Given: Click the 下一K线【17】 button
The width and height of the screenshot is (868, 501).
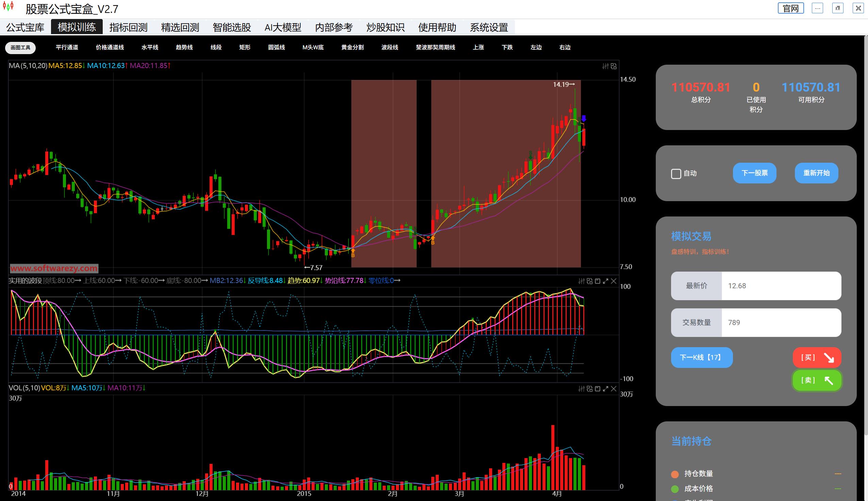Looking at the screenshot, I should coord(702,357).
